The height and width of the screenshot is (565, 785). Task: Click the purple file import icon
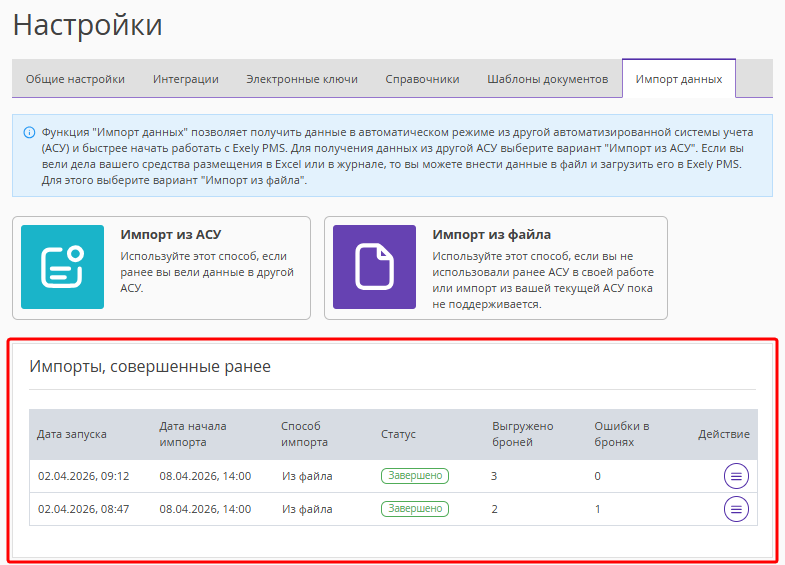point(374,267)
